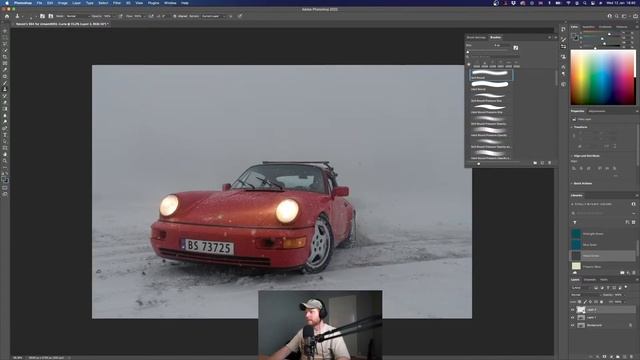Click foreground color swatch in toolbar
Screen dimensions: 640x360
[x=4, y=178]
